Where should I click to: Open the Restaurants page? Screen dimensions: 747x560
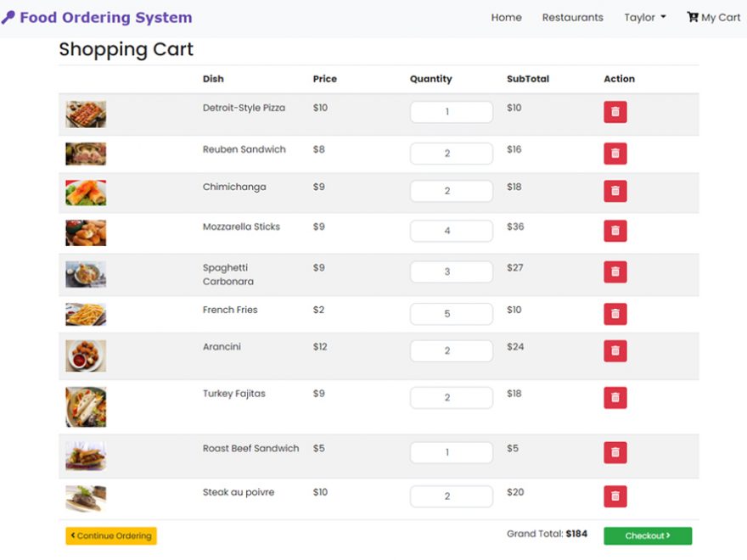[x=572, y=17]
